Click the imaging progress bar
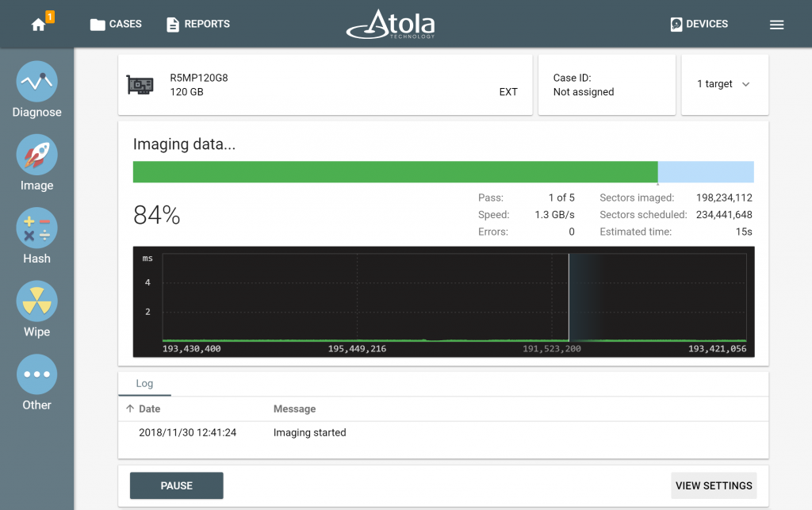This screenshot has height=510, width=812. coord(443,171)
